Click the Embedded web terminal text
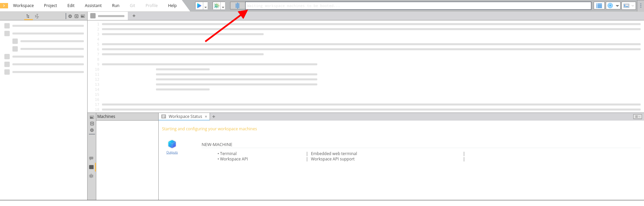The image size is (644, 206). 334,154
